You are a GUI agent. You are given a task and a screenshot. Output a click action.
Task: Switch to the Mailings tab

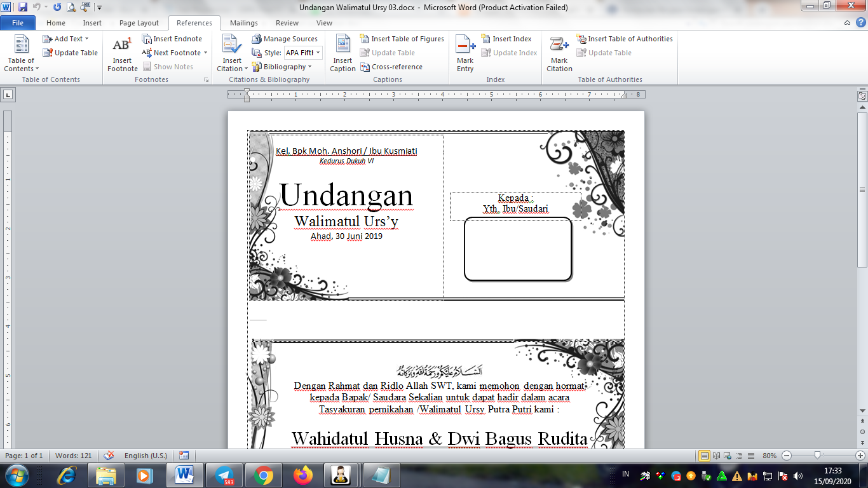(244, 23)
